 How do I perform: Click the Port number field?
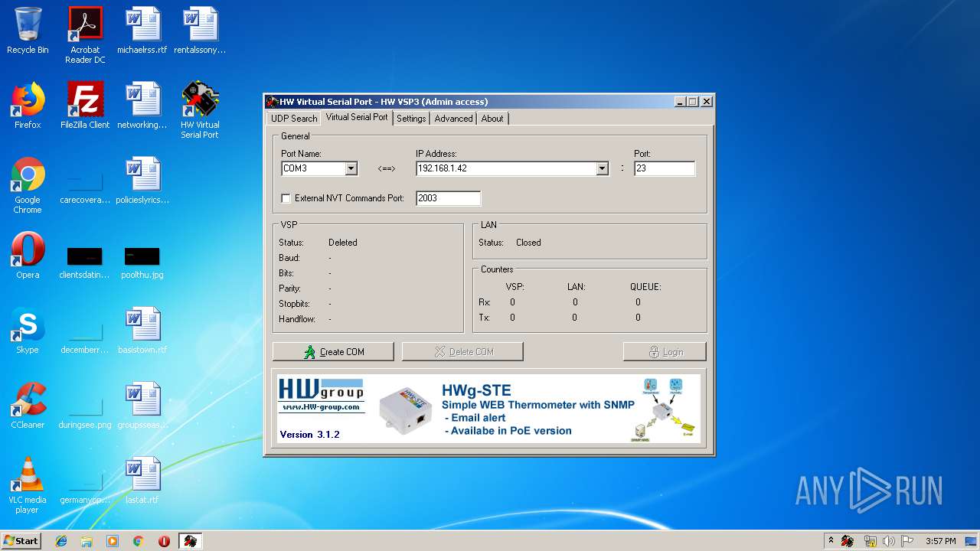point(665,168)
